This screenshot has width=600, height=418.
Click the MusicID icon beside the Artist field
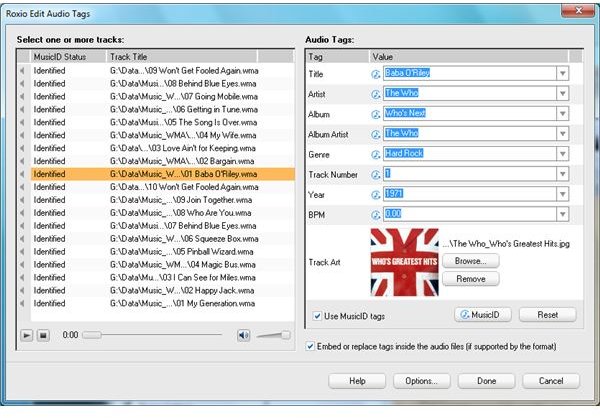pos(376,94)
